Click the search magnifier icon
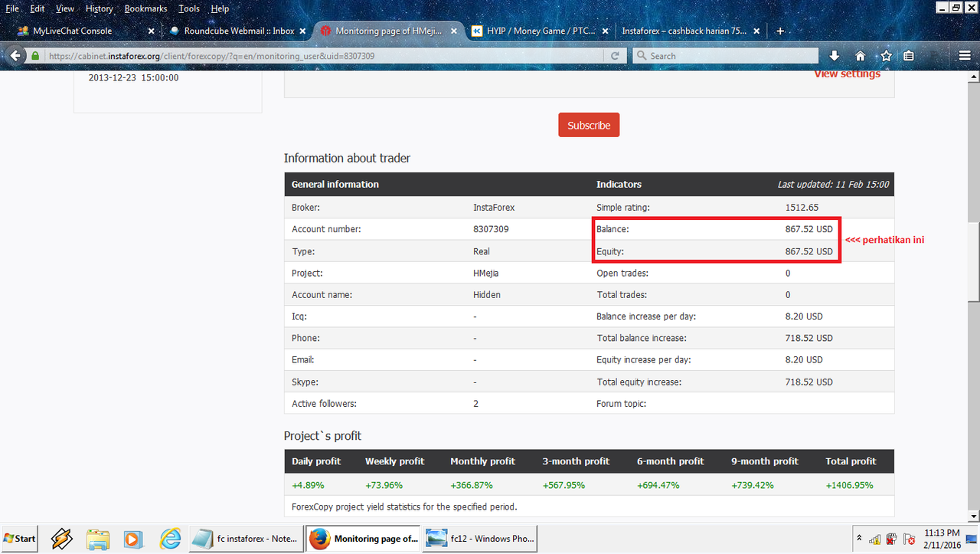This screenshot has height=554, width=980. (x=642, y=56)
